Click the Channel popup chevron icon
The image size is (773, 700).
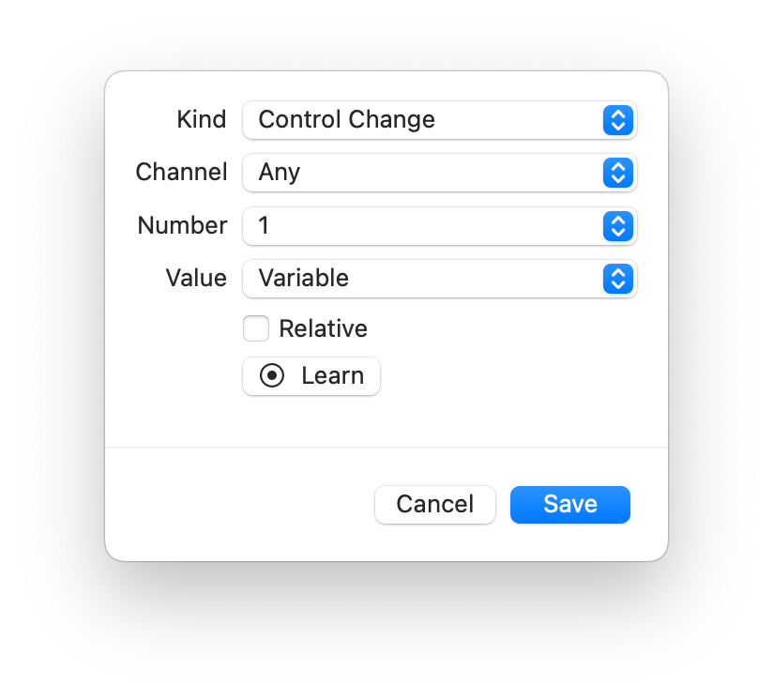[617, 173]
